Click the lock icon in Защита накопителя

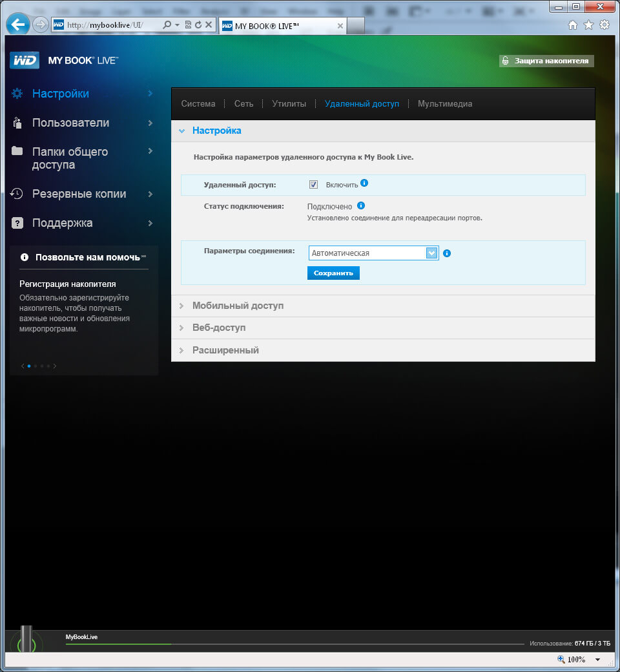point(506,61)
